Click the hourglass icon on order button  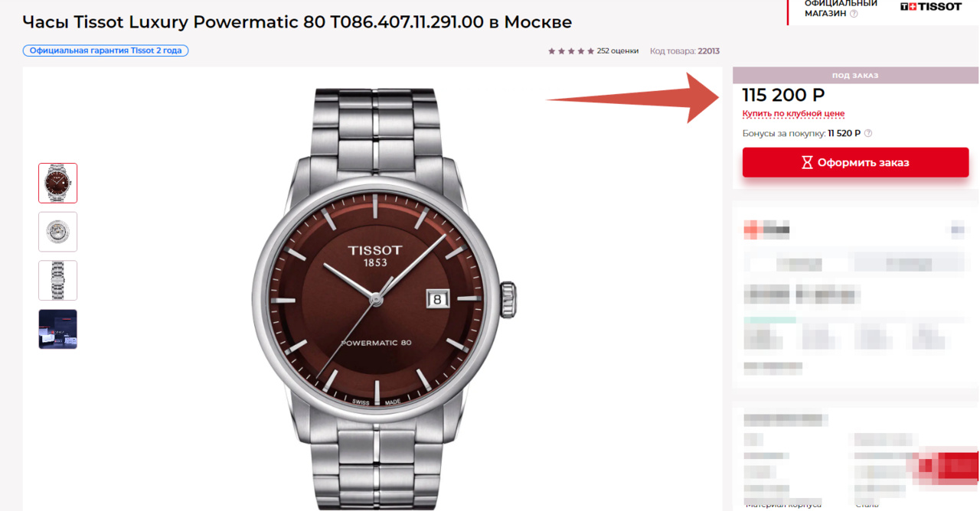[x=807, y=162]
